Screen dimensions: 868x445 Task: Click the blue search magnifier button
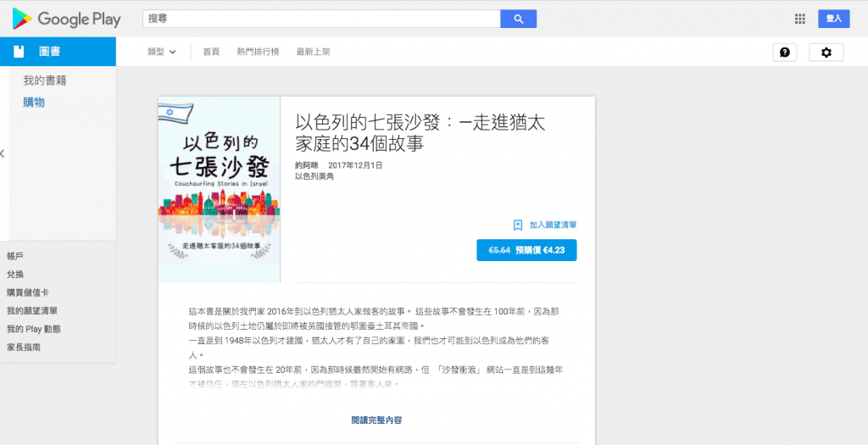[518, 19]
